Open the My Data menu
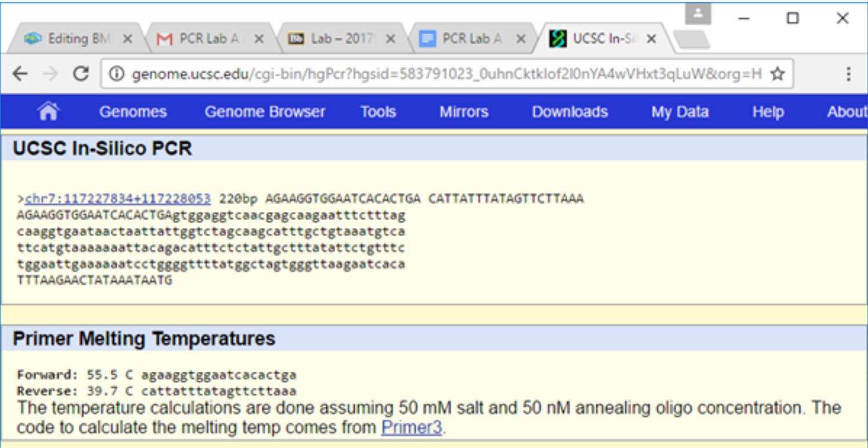Viewport: 868px width, 448px height. coord(680,112)
